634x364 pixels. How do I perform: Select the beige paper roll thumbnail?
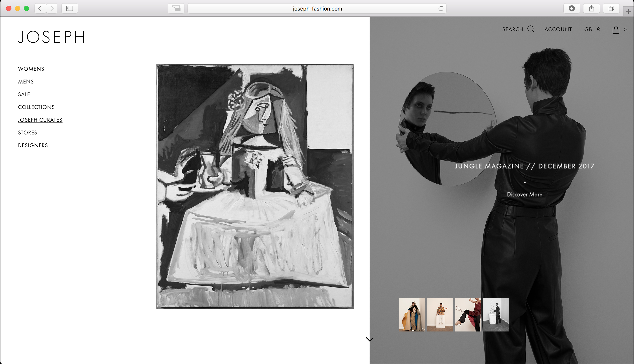(x=412, y=315)
